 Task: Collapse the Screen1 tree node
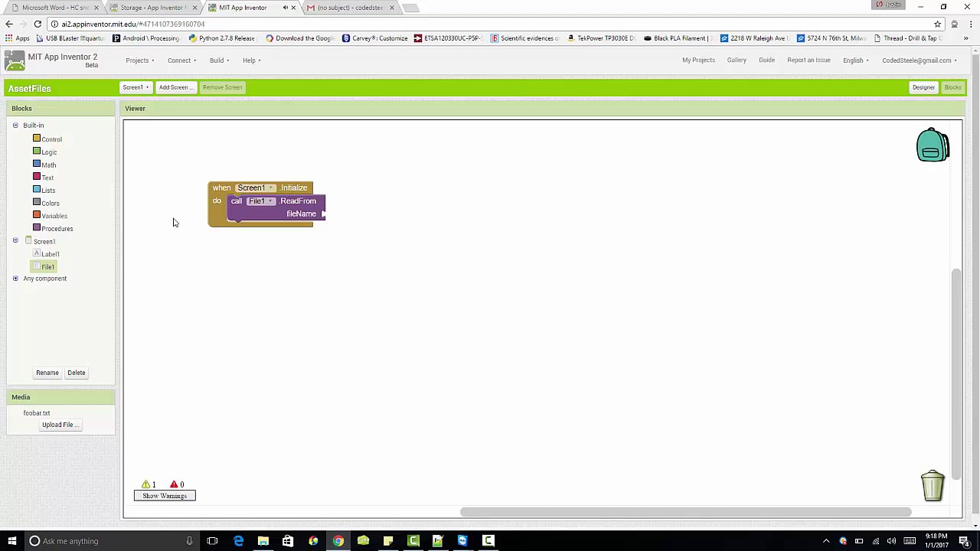(x=15, y=240)
